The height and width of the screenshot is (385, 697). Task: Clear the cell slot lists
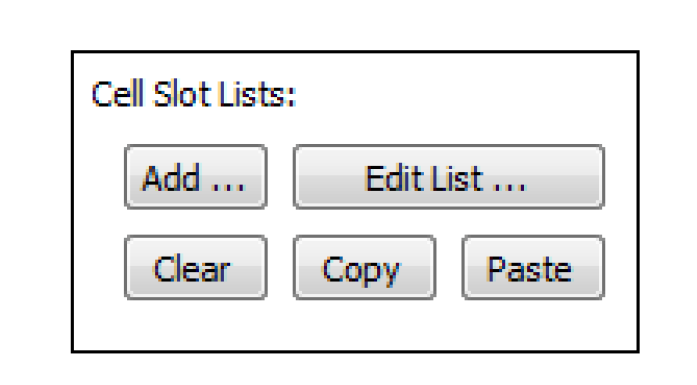coord(196,268)
